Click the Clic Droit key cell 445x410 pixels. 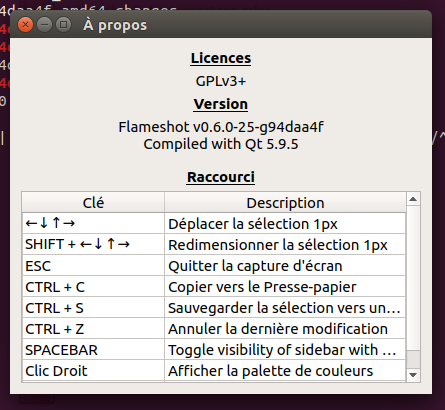93,371
